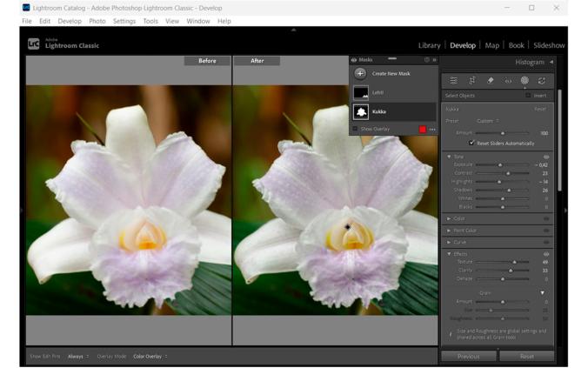The image size is (588, 368).
Task: Click the Create New Mask plus icon
Action: pos(360,74)
